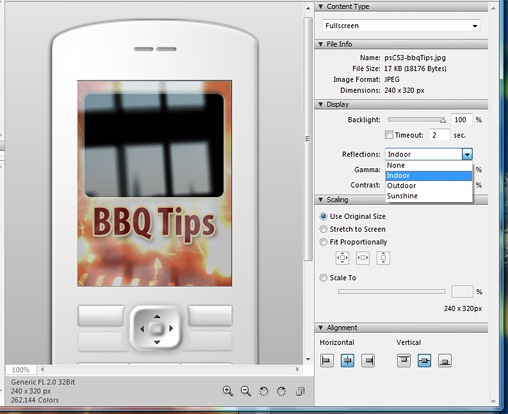Click the fit width proportional icon
The width and height of the screenshot is (508, 414).
click(x=363, y=258)
